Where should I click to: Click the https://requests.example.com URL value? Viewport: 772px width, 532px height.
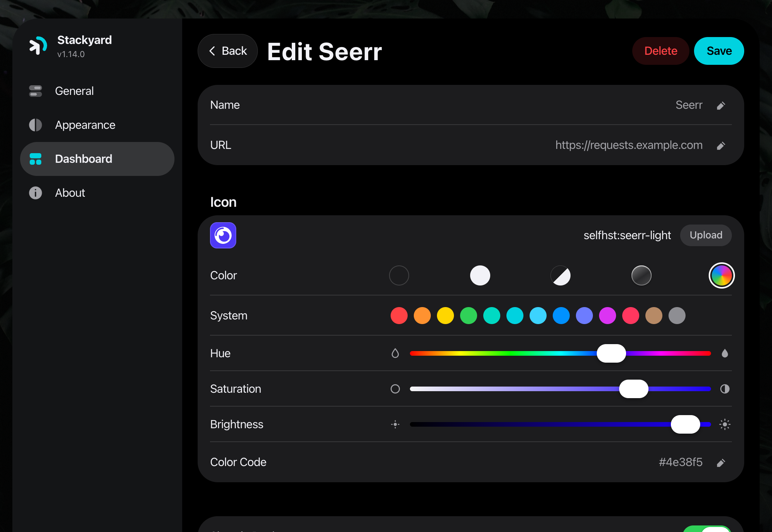[629, 145]
